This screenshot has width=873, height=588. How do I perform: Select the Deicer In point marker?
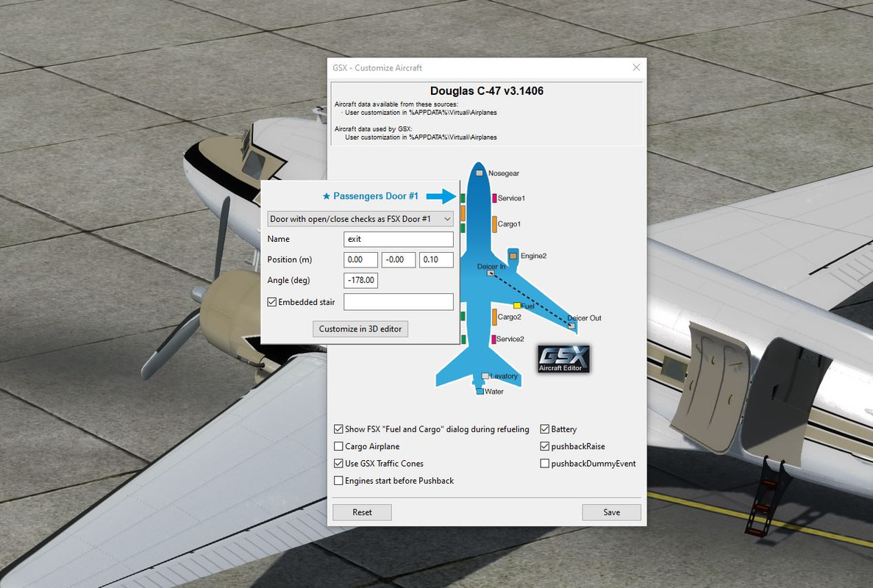tap(491, 273)
